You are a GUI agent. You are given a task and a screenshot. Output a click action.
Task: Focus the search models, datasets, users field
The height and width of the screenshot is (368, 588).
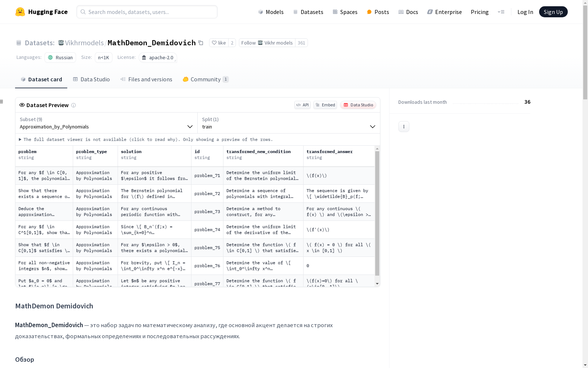point(147,12)
